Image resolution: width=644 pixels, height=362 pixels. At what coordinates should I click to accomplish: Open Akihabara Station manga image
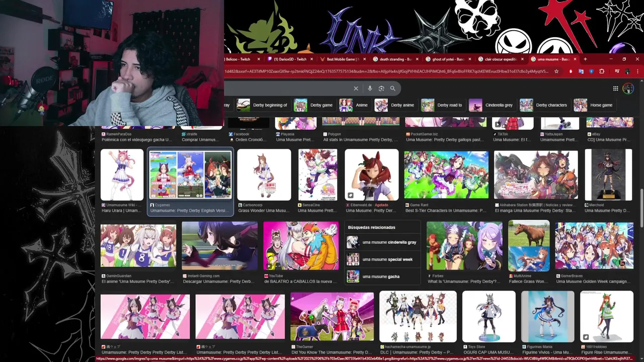pos(536,175)
